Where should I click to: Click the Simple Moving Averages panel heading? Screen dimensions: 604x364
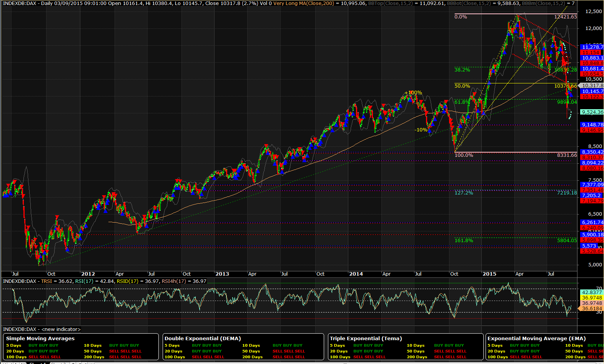40,339
